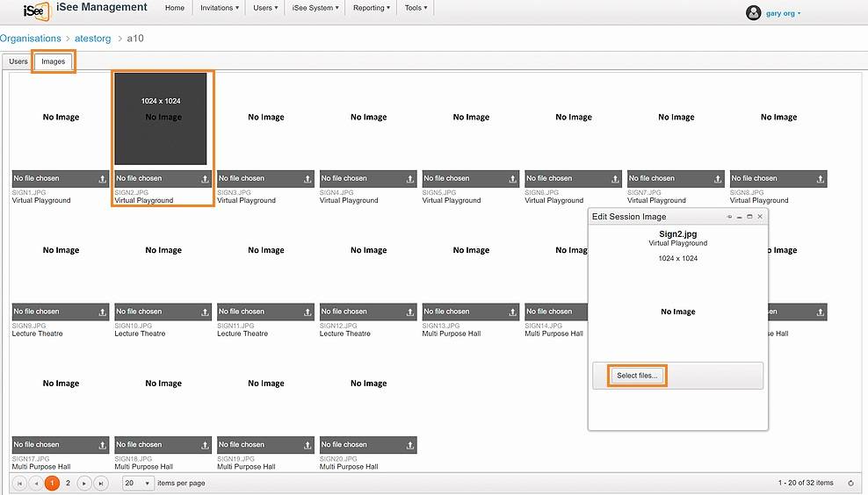Click the upload icon for SIGN2.JPG
The height and width of the screenshot is (495, 868).
(x=205, y=179)
